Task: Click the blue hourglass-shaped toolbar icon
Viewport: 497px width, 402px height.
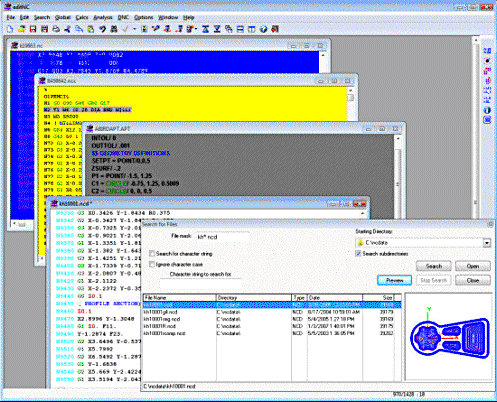Action: 206,29
